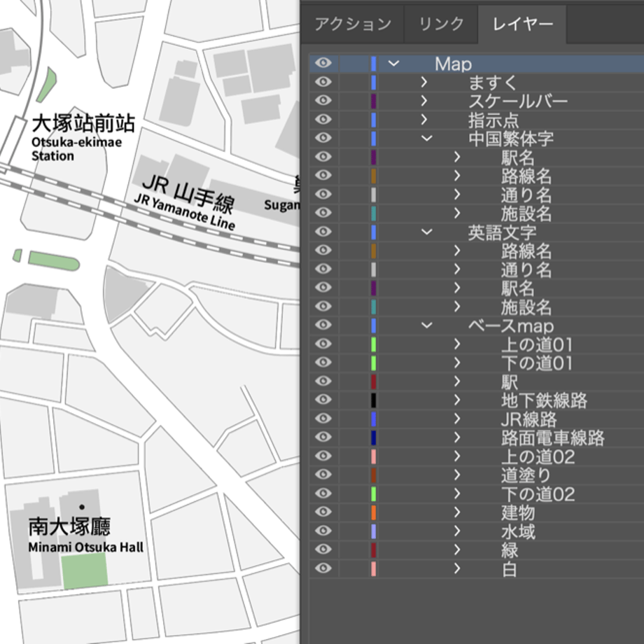This screenshot has height=644, width=644.
Task: Open the リンク panel tab
Action: (x=441, y=24)
